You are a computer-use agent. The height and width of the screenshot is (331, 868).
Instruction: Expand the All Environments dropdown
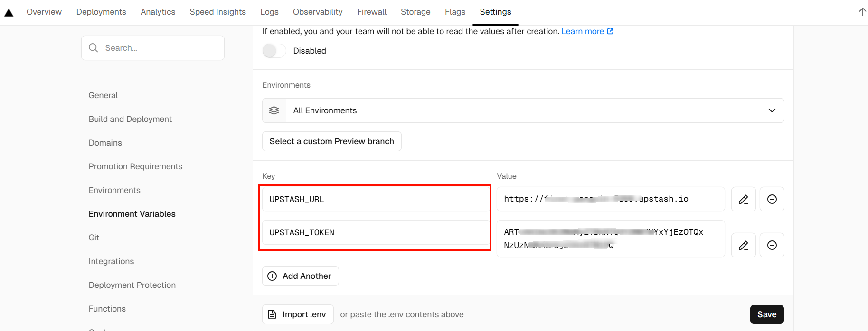[772, 110]
